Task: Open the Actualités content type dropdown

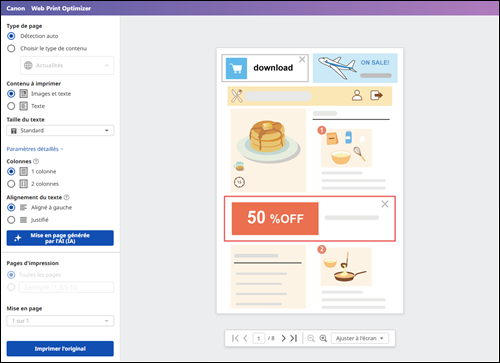Action: point(67,65)
